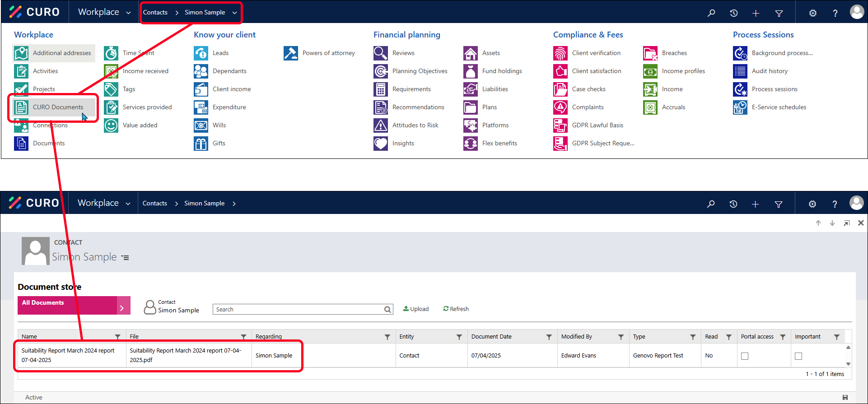Image resolution: width=868 pixels, height=404 pixels.
Task: Click Contacts in the upper breadcrumb
Action: (155, 12)
